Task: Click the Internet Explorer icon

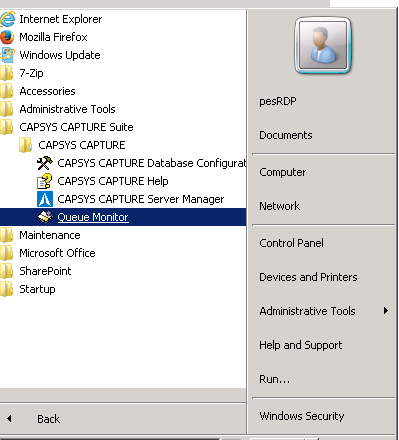Action: click(x=7, y=19)
